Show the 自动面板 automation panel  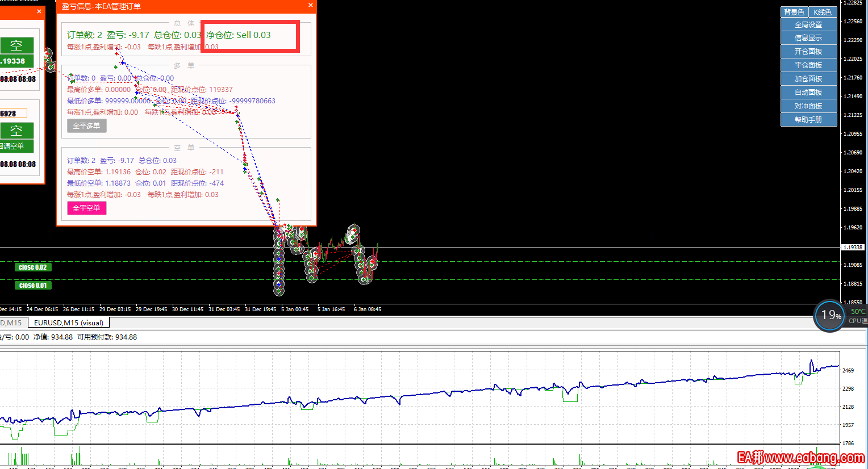tap(808, 93)
